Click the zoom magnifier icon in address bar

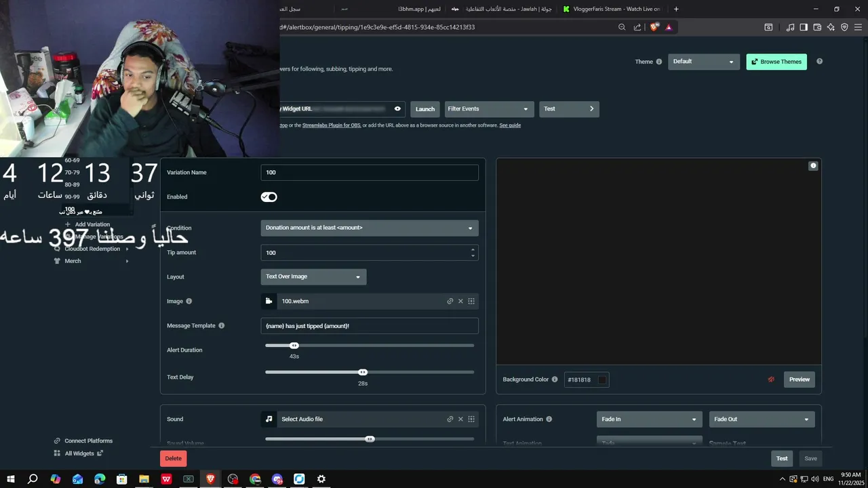[x=622, y=27]
